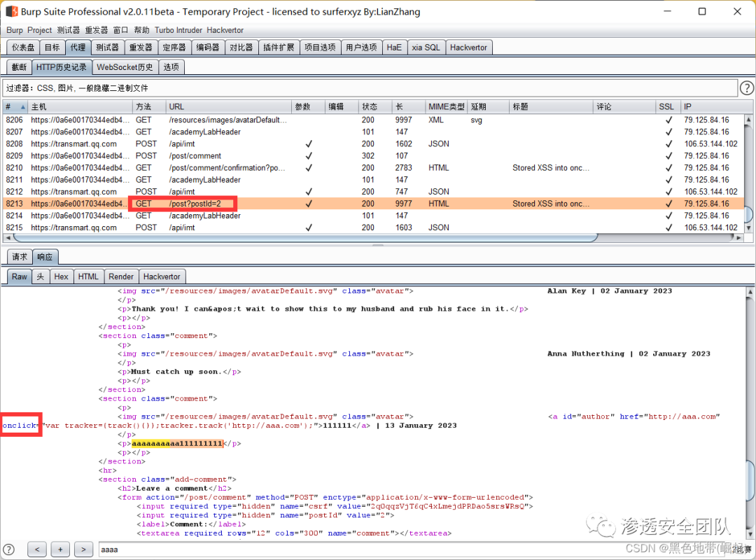The height and width of the screenshot is (560, 756).
Task: Sort by 主机 column header
Action: (80, 106)
